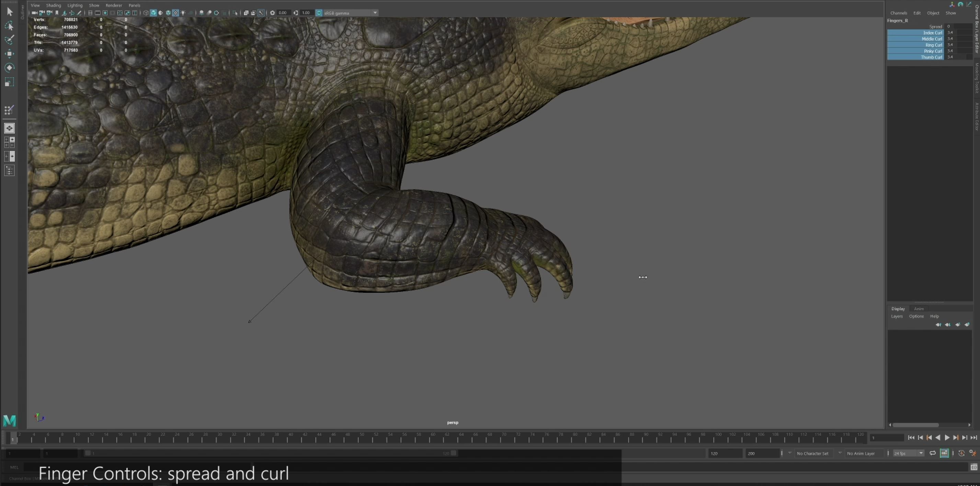
Task: Activate the Lasso select tool
Action: point(10,26)
